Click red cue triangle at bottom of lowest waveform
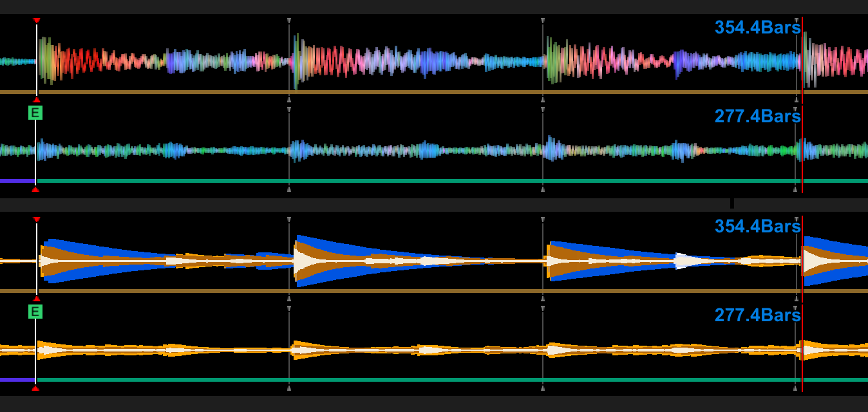 click(x=35, y=388)
